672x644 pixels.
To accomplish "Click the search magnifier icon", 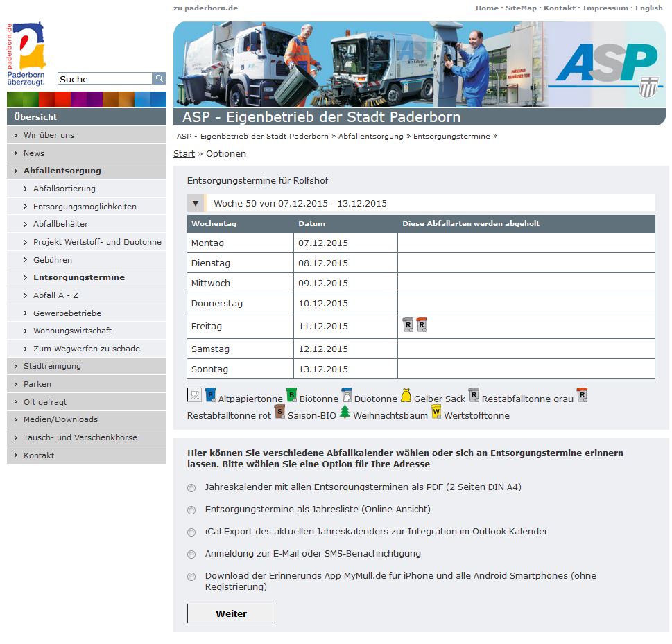I will coord(160,78).
